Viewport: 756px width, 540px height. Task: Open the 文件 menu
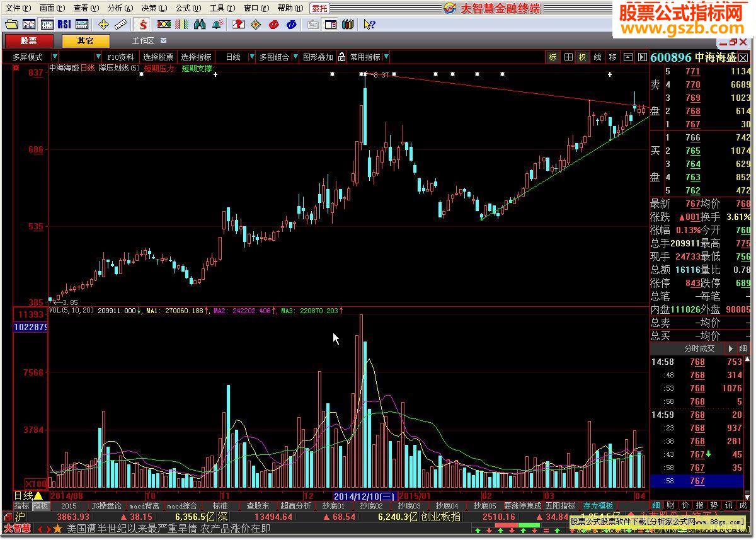[17, 8]
